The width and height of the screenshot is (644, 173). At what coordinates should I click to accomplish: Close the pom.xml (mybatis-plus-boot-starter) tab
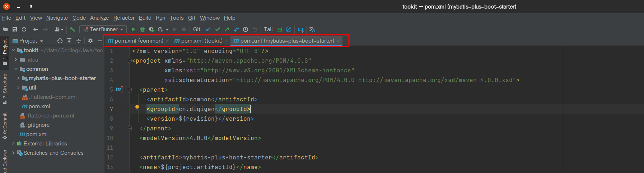(x=338, y=41)
